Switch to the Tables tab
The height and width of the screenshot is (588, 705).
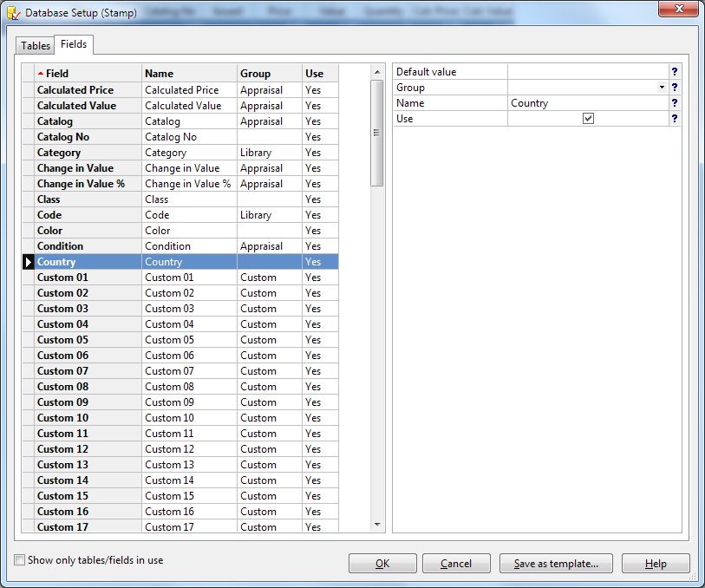click(35, 45)
